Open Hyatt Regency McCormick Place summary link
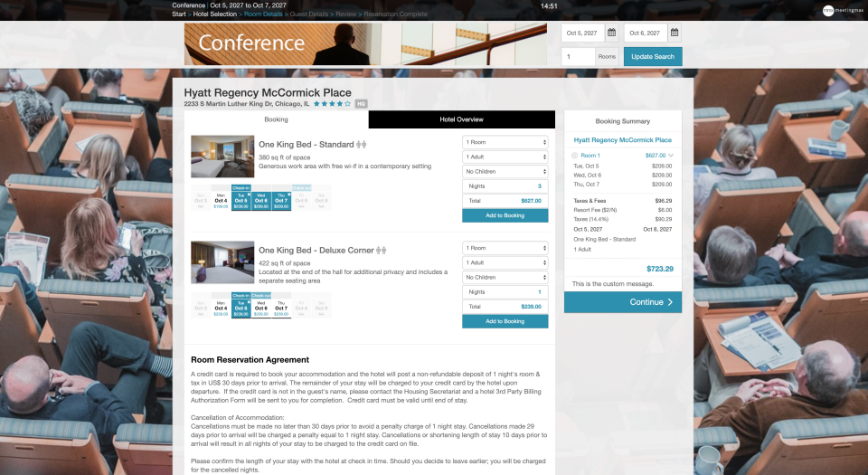868x475 pixels. pos(622,140)
